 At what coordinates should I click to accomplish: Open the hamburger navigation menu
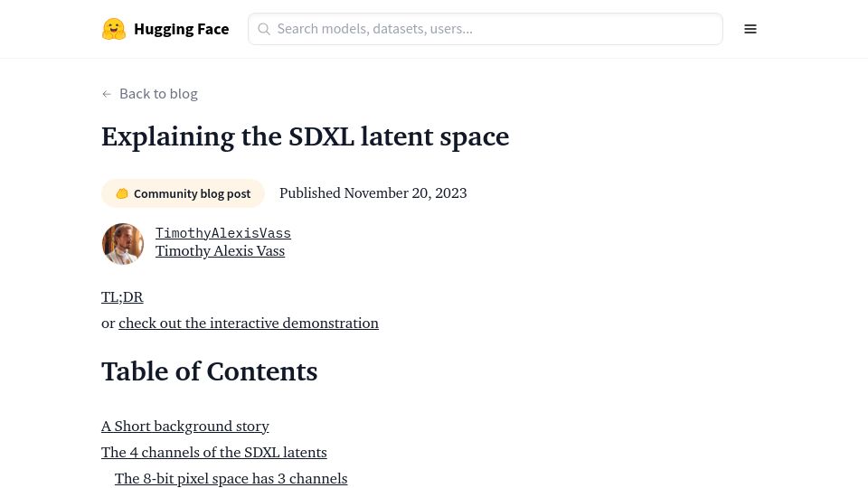pos(750,29)
